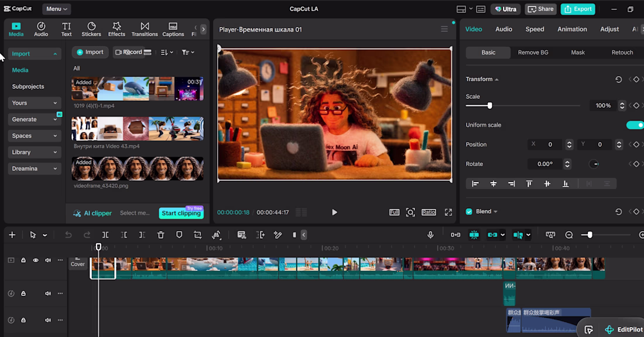
Task: Open the player fullscreen icon
Action: tap(448, 212)
